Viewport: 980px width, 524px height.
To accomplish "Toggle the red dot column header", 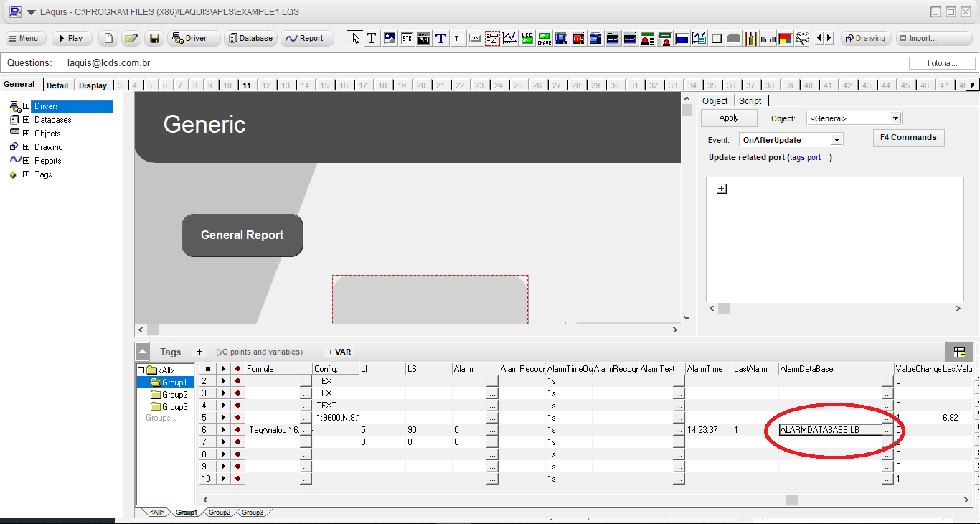I will [x=237, y=369].
